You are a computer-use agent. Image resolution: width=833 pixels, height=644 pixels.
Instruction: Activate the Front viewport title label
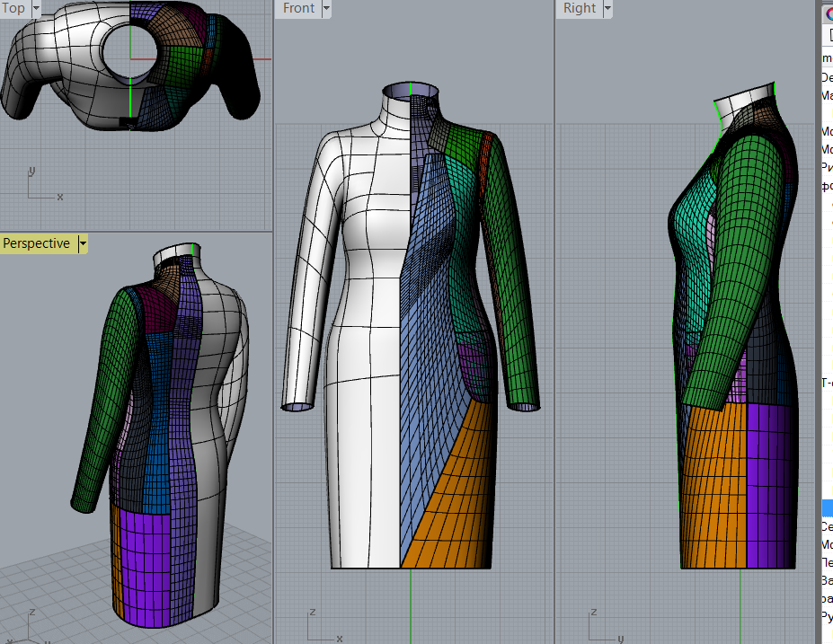(298, 8)
